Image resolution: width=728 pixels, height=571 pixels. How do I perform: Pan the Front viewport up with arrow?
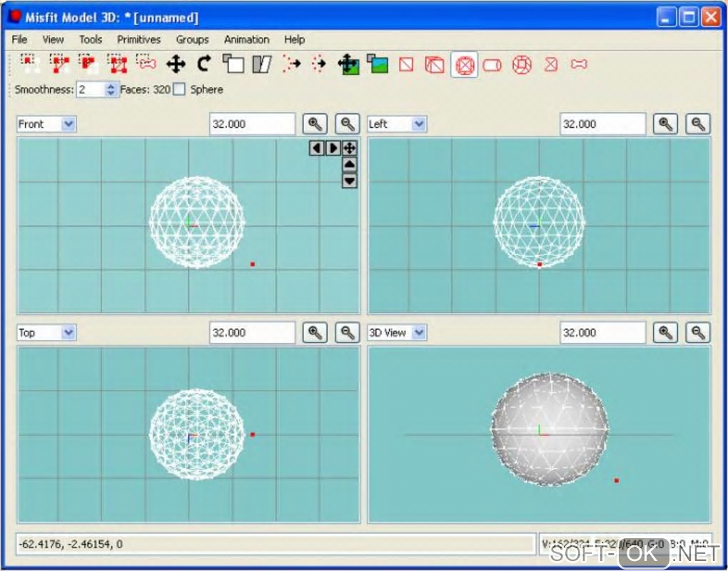coord(350,164)
